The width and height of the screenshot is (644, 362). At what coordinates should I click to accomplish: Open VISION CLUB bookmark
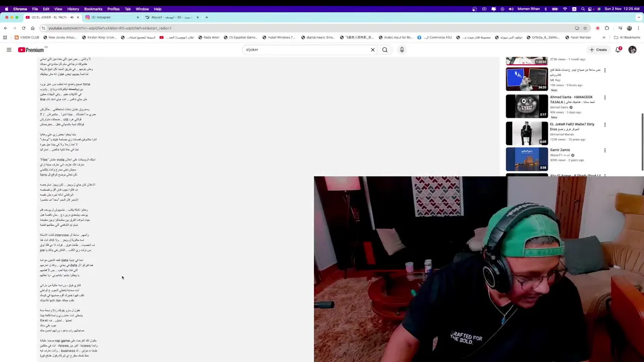27,37
